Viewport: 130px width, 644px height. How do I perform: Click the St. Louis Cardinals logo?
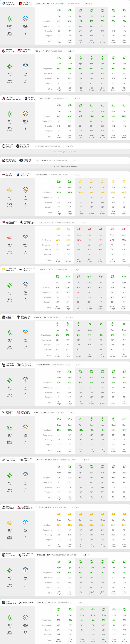pyautogui.click(x=19, y=507)
